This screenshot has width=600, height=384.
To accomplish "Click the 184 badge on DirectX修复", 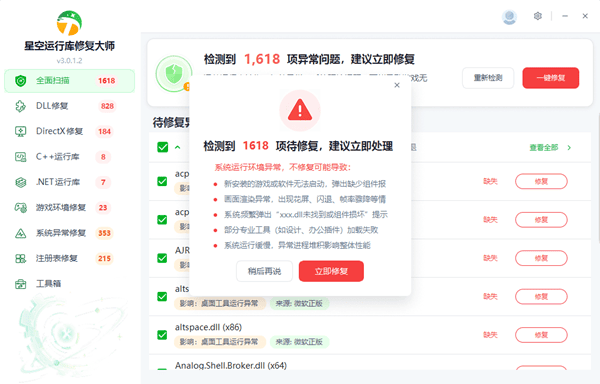I will pos(104,131).
